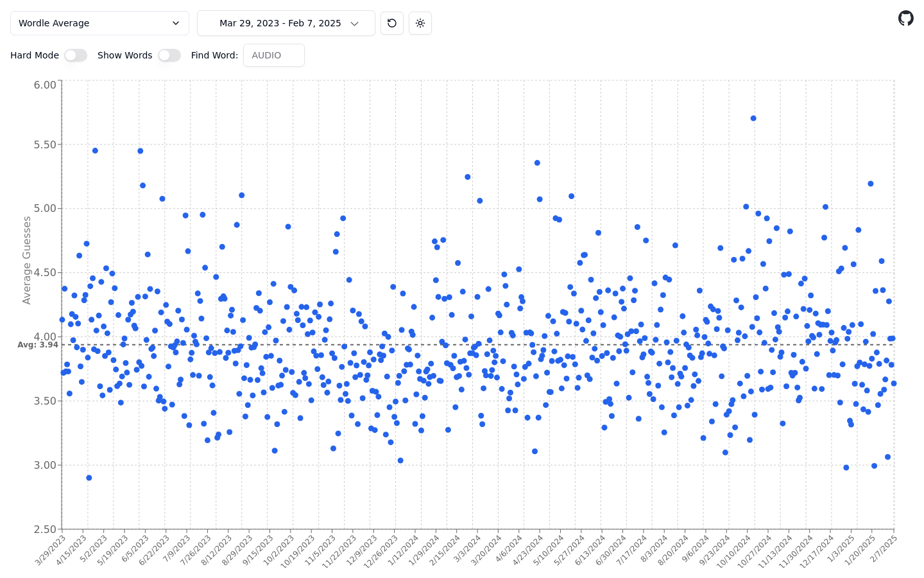Click the "1/12/2024" x-axis date
This screenshot has height=578, width=924.
(404, 551)
